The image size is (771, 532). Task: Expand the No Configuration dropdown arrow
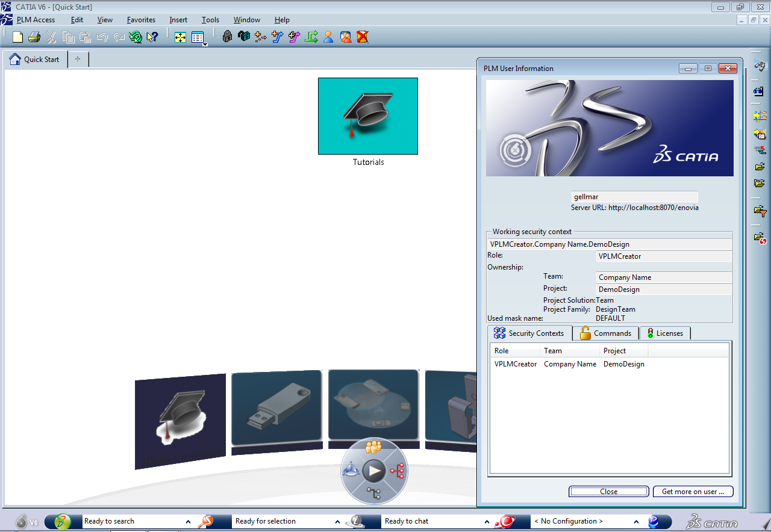[x=637, y=522]
